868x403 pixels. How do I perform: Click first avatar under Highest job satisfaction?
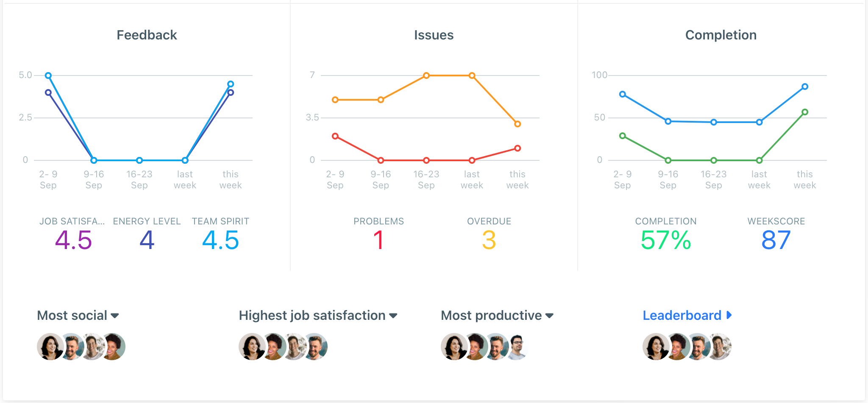coord(252,347)
